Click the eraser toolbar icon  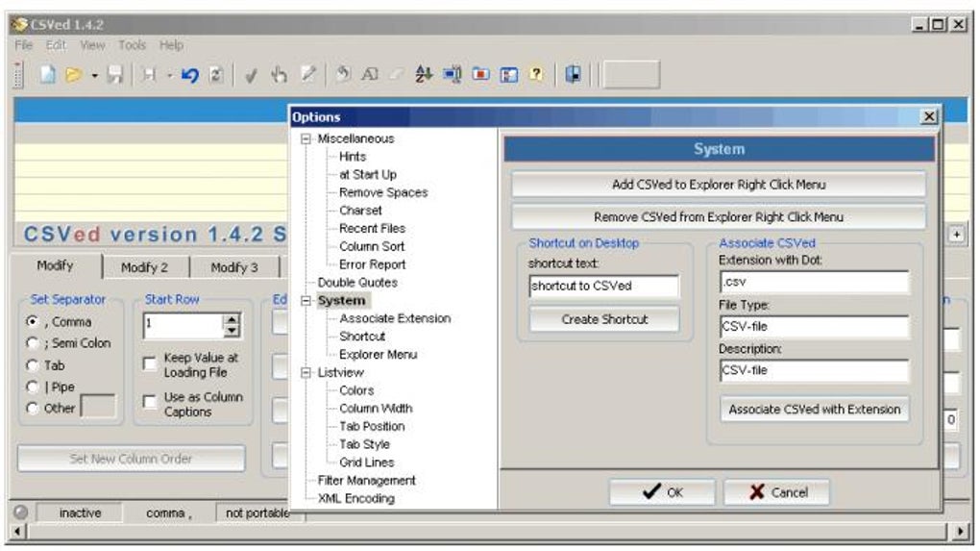396,75
